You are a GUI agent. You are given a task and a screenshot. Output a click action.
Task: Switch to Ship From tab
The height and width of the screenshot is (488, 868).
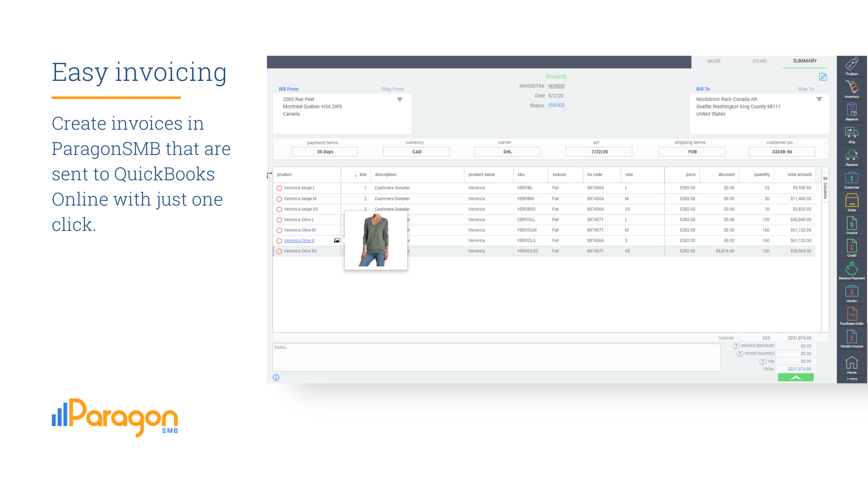(392, 89)
